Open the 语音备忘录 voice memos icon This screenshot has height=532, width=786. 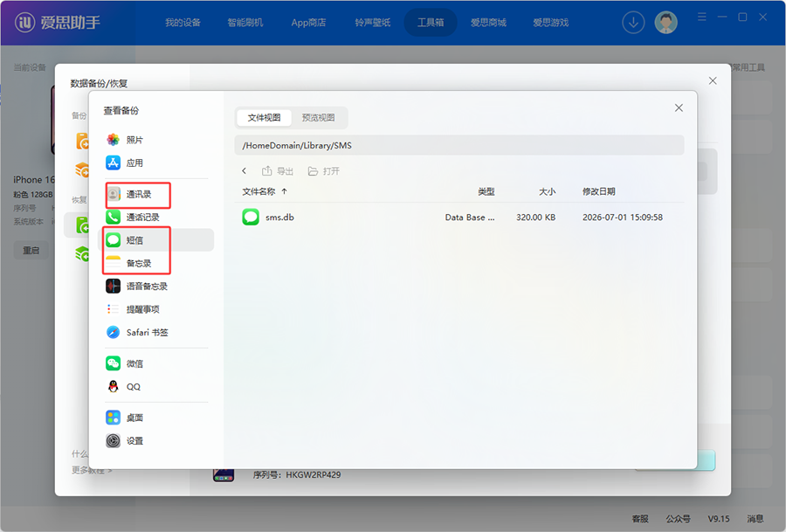(x=114, y=287)
